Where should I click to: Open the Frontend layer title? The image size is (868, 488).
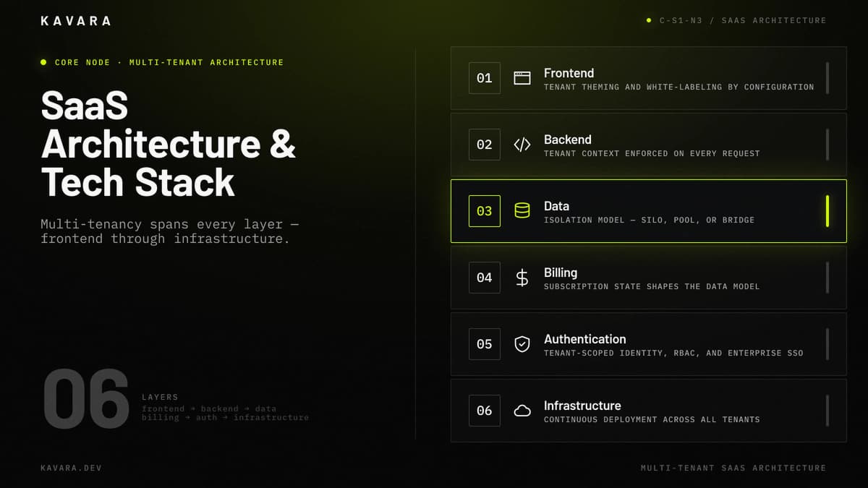[569, 73]
